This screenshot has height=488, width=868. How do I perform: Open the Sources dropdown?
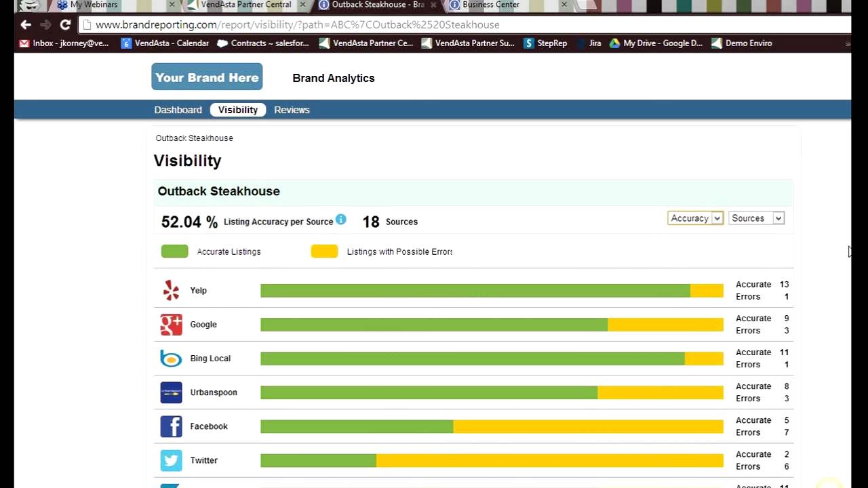[x=756, y=218]
